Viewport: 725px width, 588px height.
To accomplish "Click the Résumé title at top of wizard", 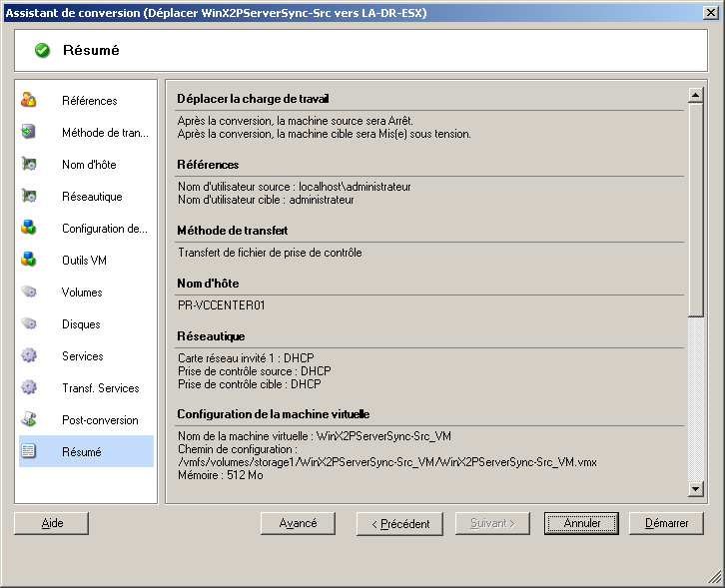I will pyautogui.click(x=91, y=50).
